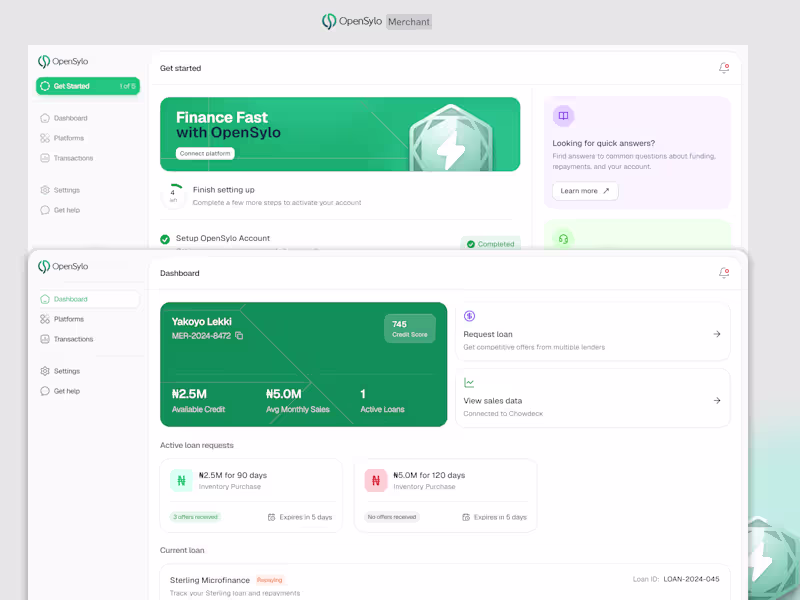
Task: Click the LOAN-2024-045 loan ID
Action: (x=691, y=579)
